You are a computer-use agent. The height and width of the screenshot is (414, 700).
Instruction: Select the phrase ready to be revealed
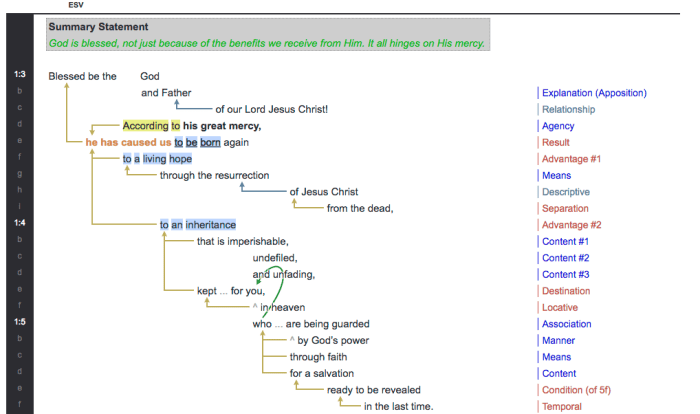pos(373,390)
